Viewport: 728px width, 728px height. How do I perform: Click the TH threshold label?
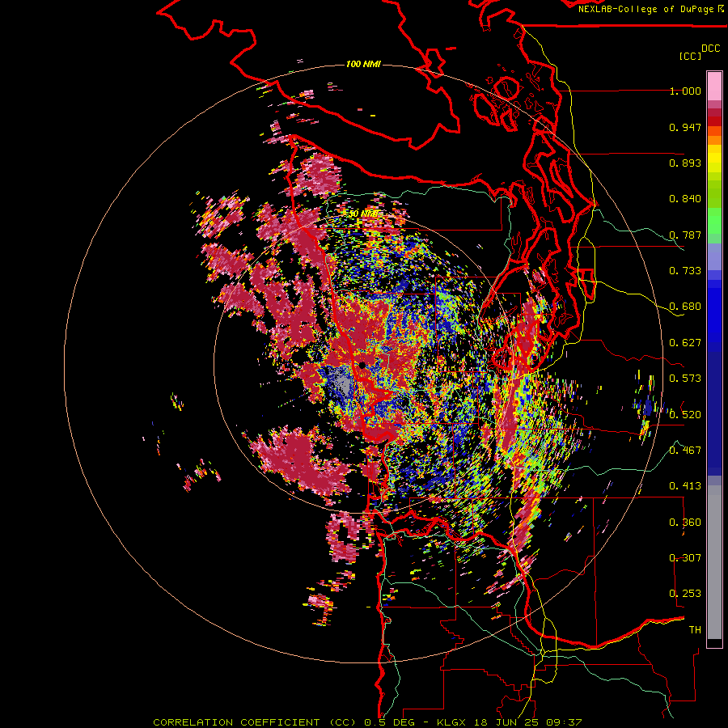(695, 629)
